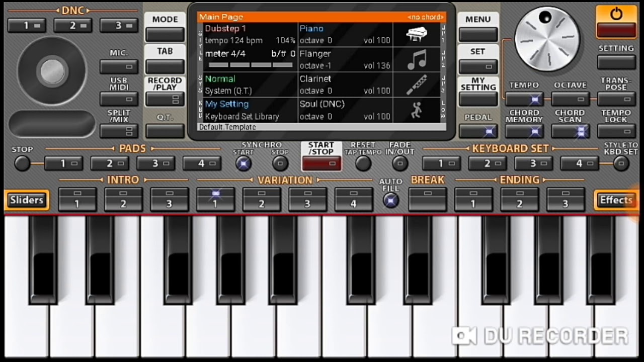Select the OCTAVE dial mode button

click(x=570, y=99)
